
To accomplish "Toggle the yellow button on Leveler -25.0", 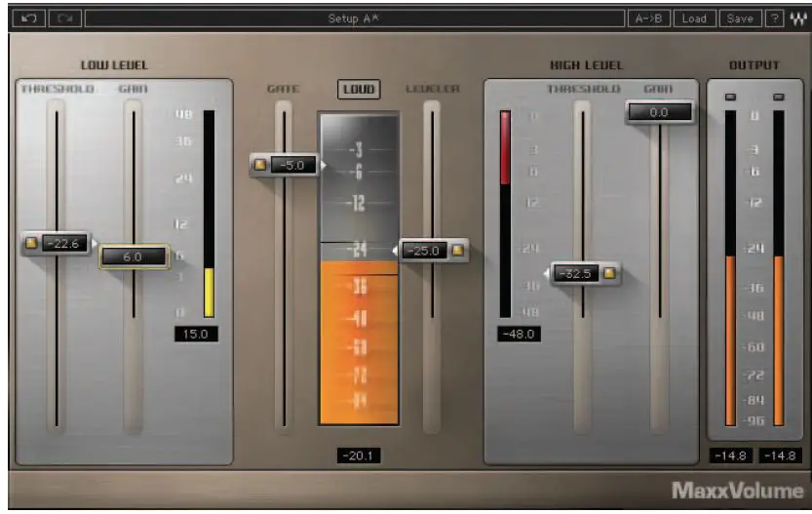I will point(458,251).
